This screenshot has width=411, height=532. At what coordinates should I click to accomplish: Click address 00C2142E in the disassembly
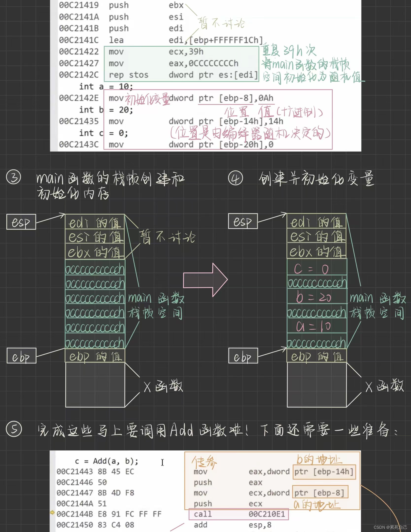pos(79,98)
